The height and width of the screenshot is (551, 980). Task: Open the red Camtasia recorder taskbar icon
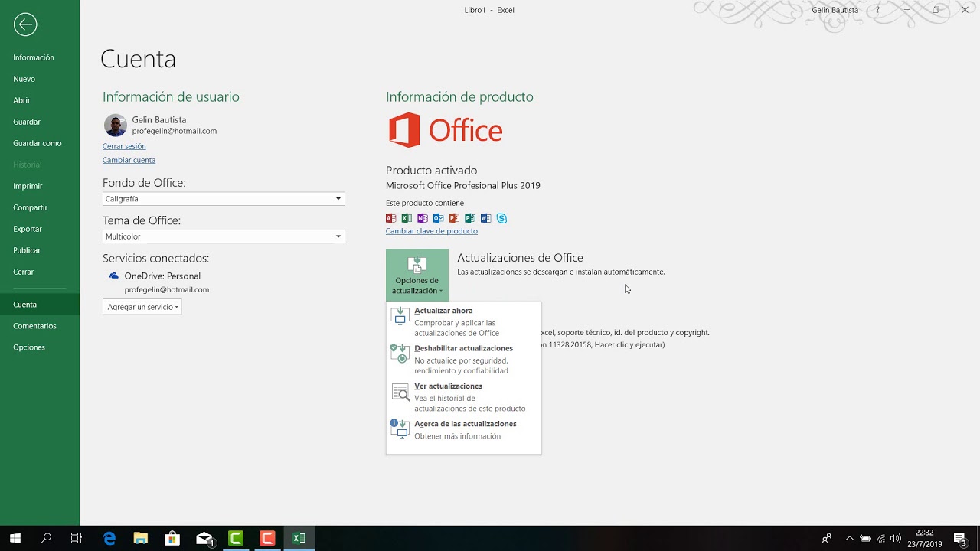pos(267,538)
